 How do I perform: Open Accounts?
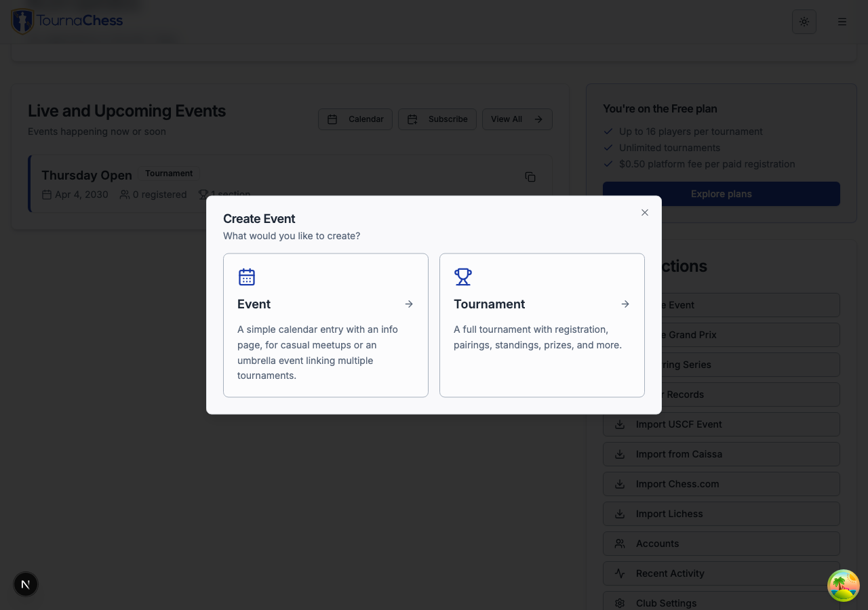click(x=722, y=544)
